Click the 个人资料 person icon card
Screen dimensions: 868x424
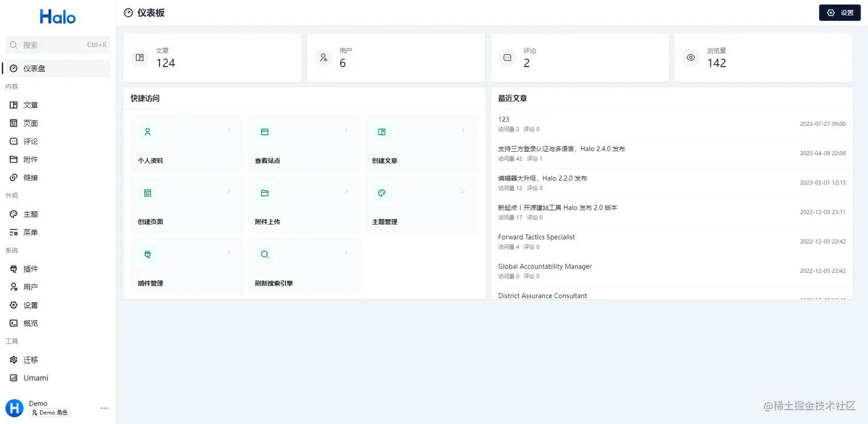(148, 132)
